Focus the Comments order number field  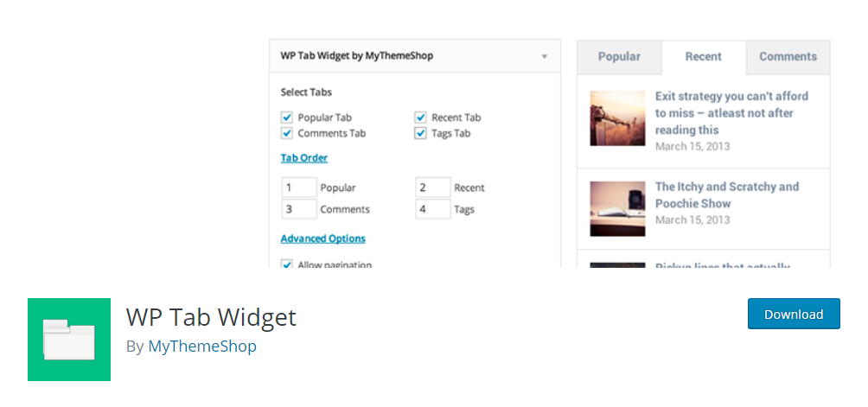[x=299, y=210]
